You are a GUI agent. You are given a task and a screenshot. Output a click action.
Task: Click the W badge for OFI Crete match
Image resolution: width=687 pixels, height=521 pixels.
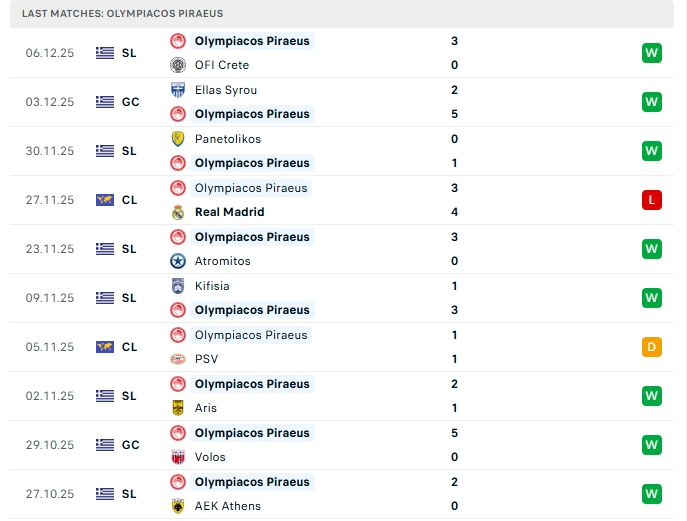(x=652, y=53)
